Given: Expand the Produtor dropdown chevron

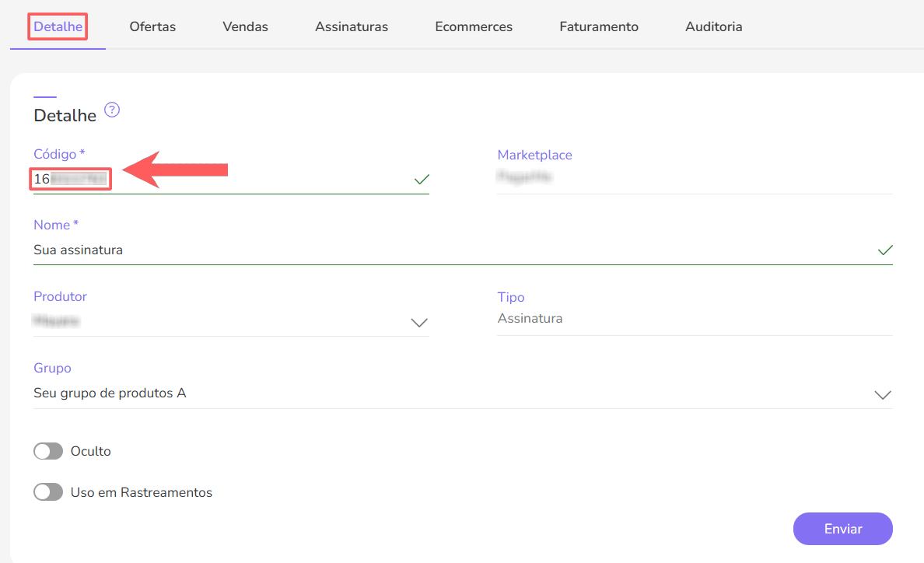Looking at the screenshot, I should (x=419, y=323).
